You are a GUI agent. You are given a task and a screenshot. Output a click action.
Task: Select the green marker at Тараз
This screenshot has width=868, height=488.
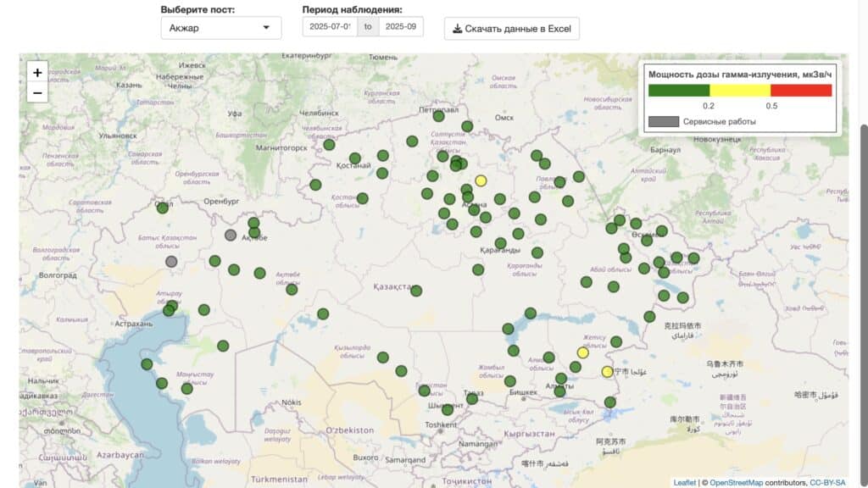point(471,398)
